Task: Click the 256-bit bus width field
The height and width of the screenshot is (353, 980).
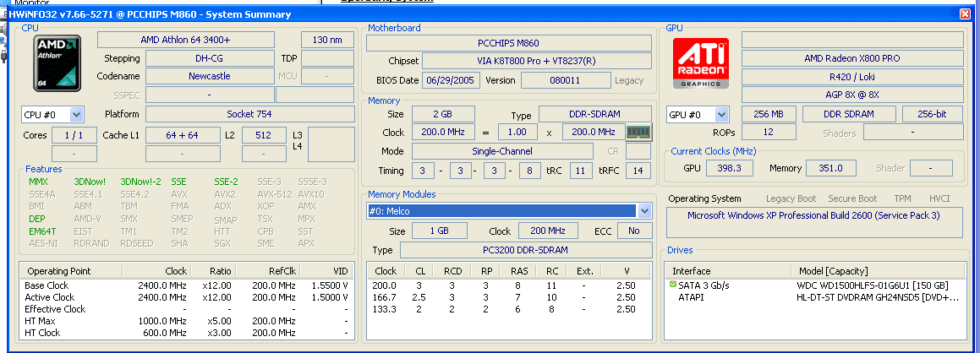Action: click(933, 114)
